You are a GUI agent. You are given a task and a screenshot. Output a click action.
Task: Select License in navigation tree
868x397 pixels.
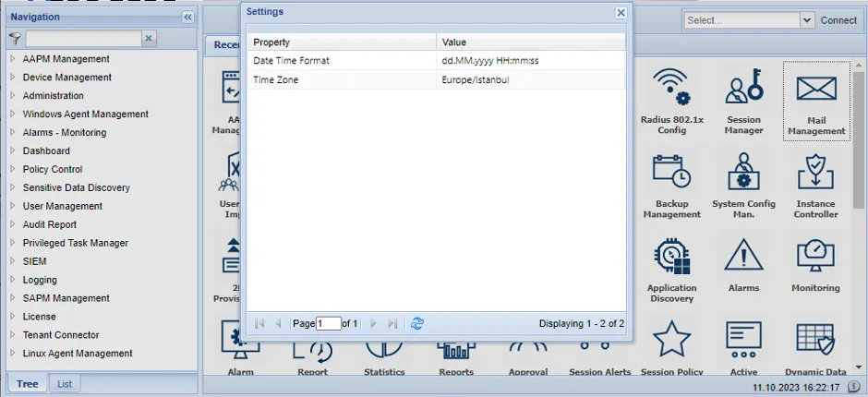click(40, 316)
